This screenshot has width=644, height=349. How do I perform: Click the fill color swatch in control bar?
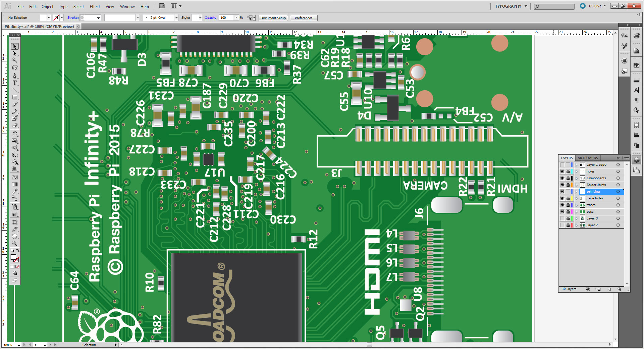(43, 18)
